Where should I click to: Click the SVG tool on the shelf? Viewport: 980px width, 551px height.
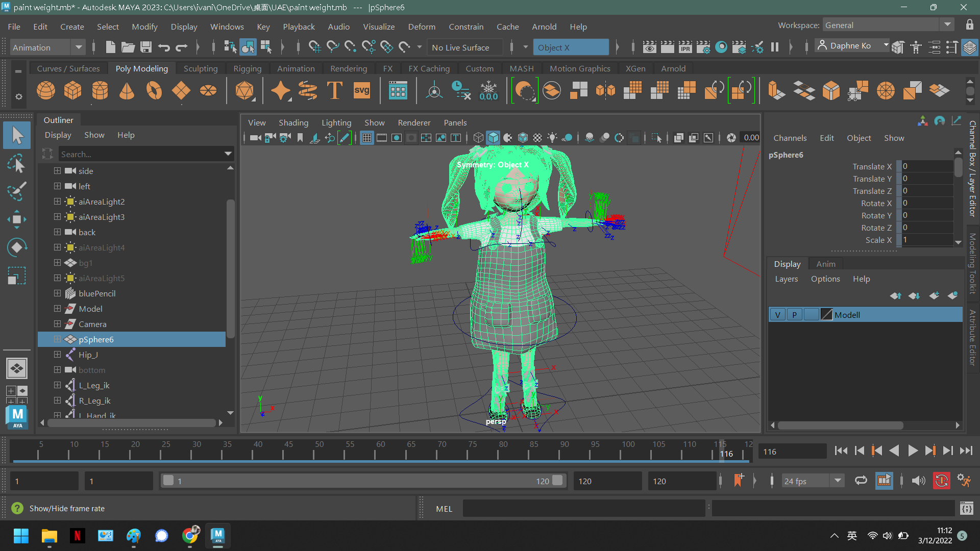pos(361,90)
